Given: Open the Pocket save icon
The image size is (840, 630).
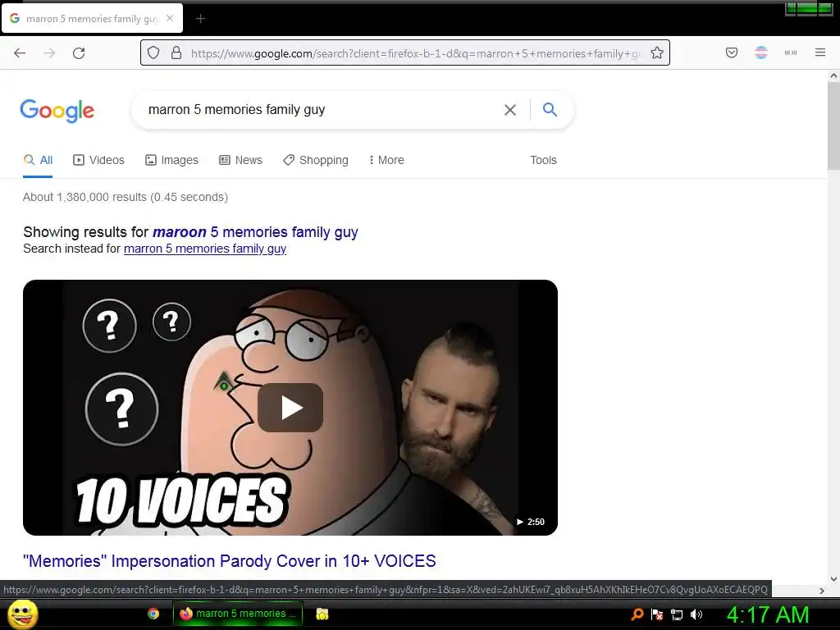Looking at the screenshot, I should (732, 52).
